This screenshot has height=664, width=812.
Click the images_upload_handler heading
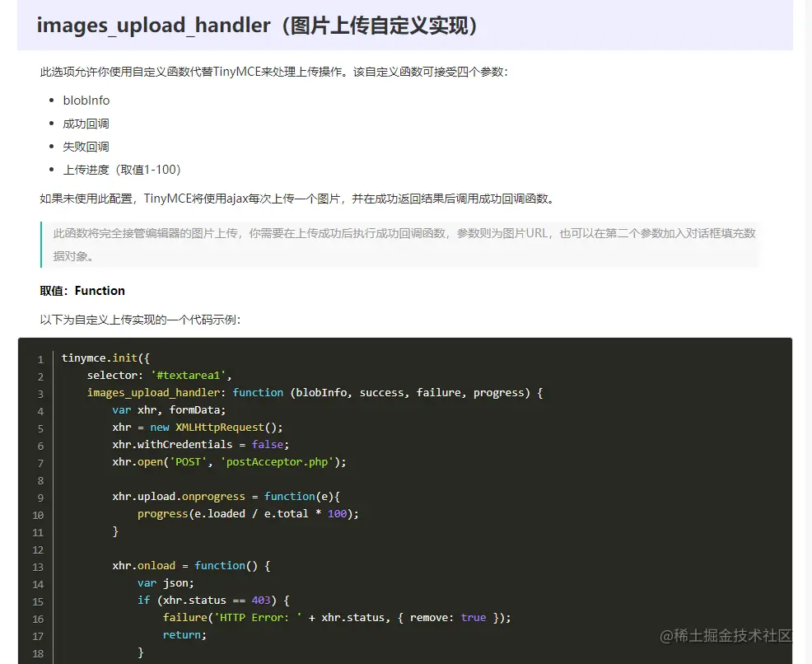(x=257, y=26)
